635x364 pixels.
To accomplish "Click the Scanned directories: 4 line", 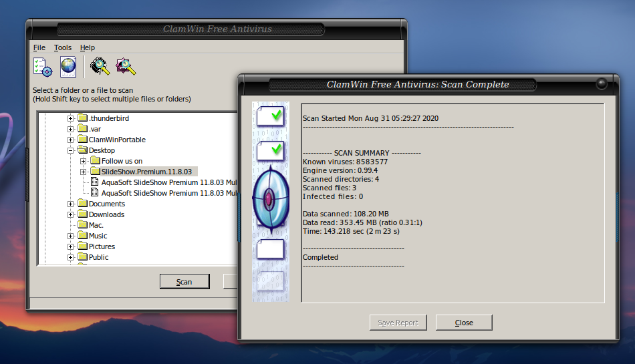I will (341, 179).
